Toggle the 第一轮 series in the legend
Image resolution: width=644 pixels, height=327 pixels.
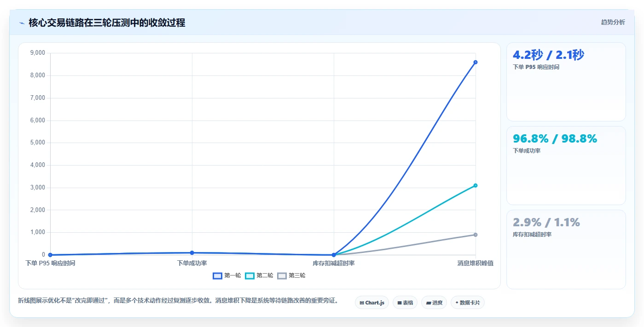(227, 276)
